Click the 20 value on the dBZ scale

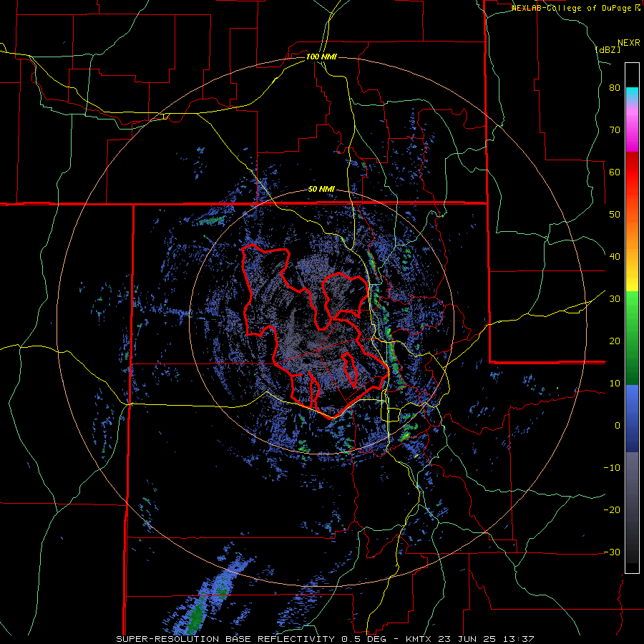pyautogui.click(x=615, y=341)
